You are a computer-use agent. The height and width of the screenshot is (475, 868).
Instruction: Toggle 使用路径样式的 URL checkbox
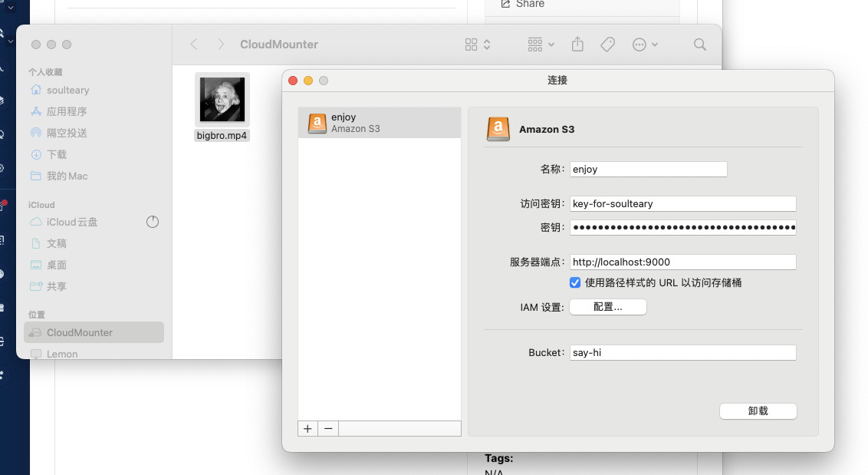[575, 282]
